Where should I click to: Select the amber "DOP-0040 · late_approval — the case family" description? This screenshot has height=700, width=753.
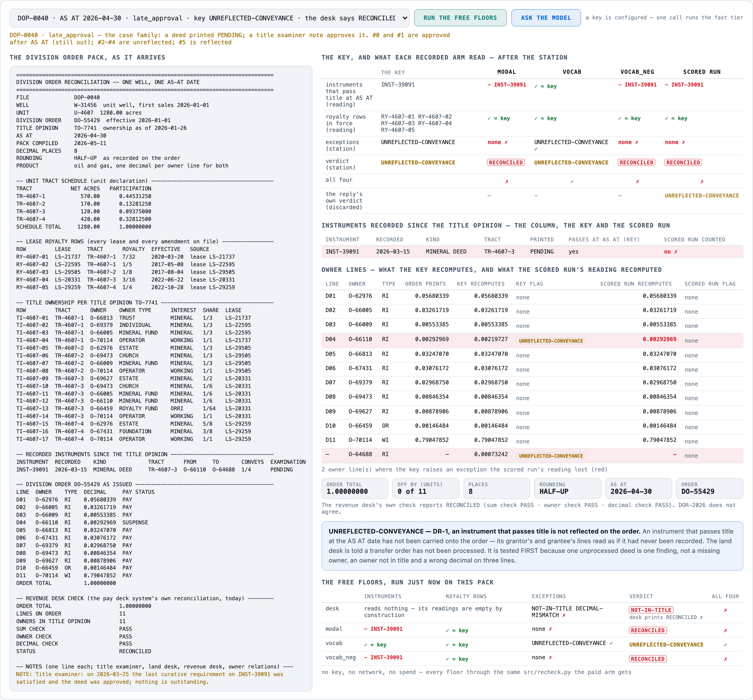229,39
